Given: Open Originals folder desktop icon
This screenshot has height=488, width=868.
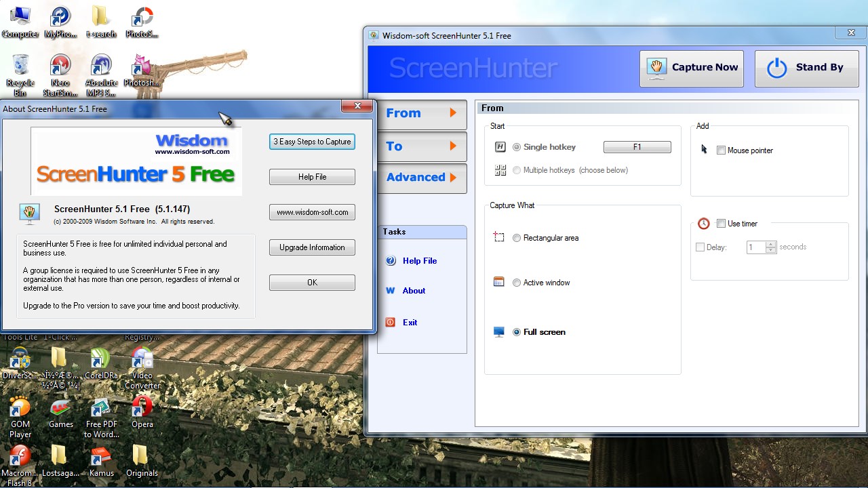Looking at the screenshot, I should (x=142, y=461).
